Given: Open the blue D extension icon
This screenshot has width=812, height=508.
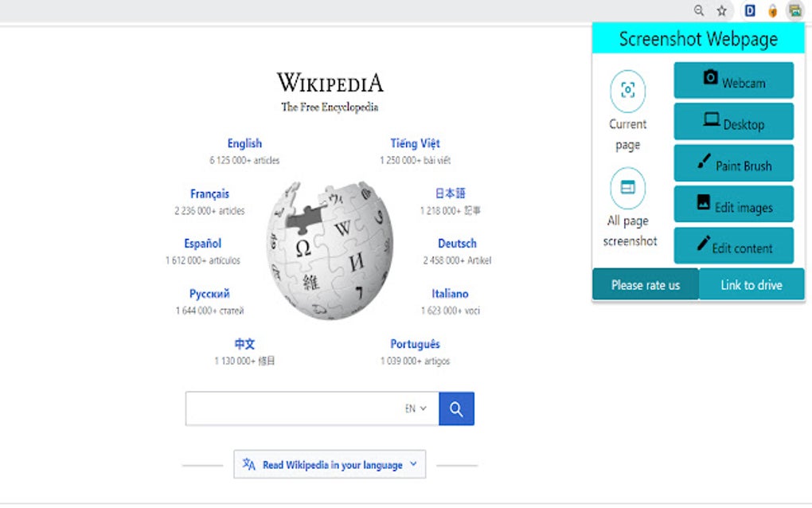Looking at the screenshot, I should 749,10.
